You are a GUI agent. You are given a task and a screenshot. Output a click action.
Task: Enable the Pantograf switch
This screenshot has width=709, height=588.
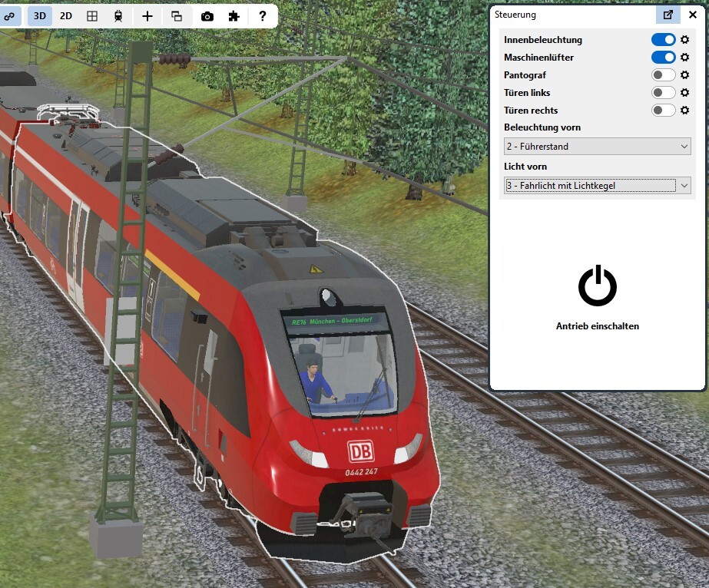point(664,75)
